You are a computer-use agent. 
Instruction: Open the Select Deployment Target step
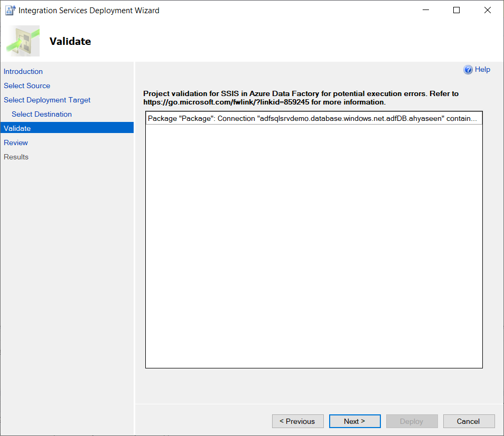click(x=47, y=100)
